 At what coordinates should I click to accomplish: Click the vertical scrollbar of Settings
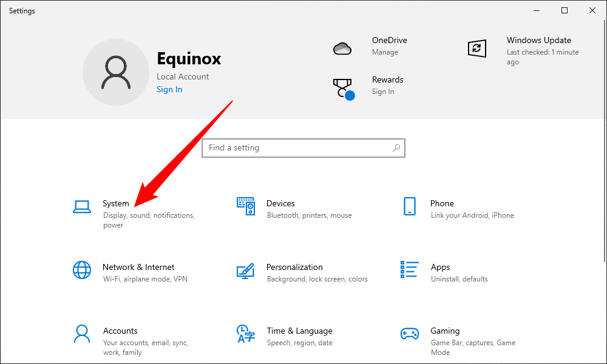click(x=605, y=140)
